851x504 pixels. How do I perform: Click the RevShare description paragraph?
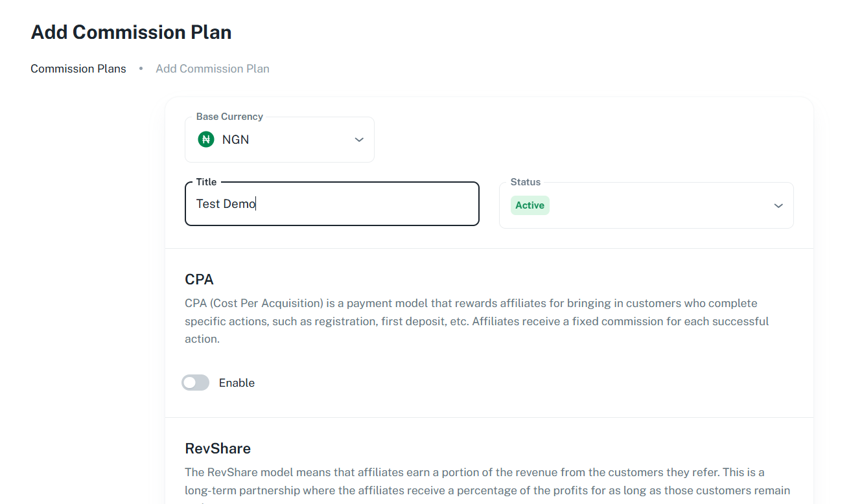click(x=486, y=481)
